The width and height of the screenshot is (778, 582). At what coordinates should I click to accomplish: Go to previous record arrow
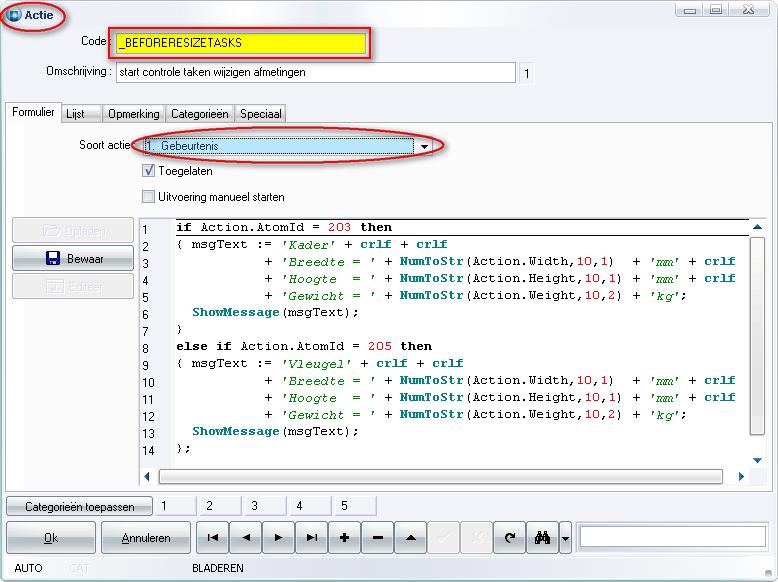point(246,537)
